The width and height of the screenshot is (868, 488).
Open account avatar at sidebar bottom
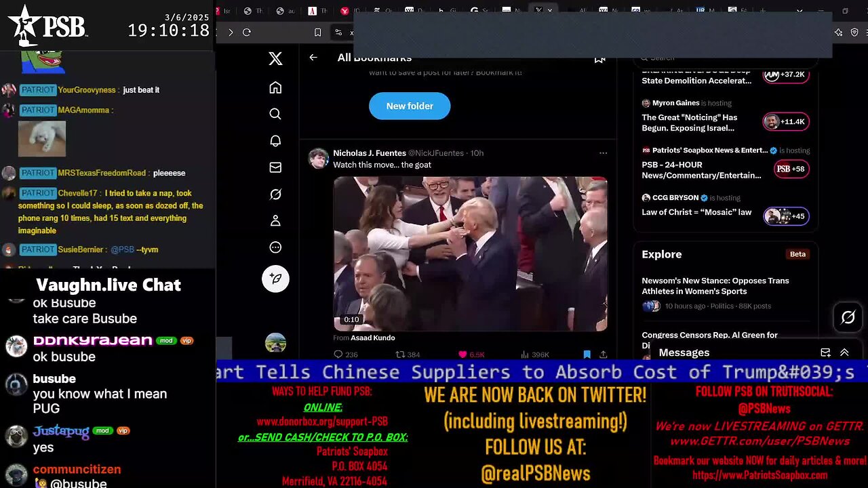pyautogui.click(x=275, y=344)
